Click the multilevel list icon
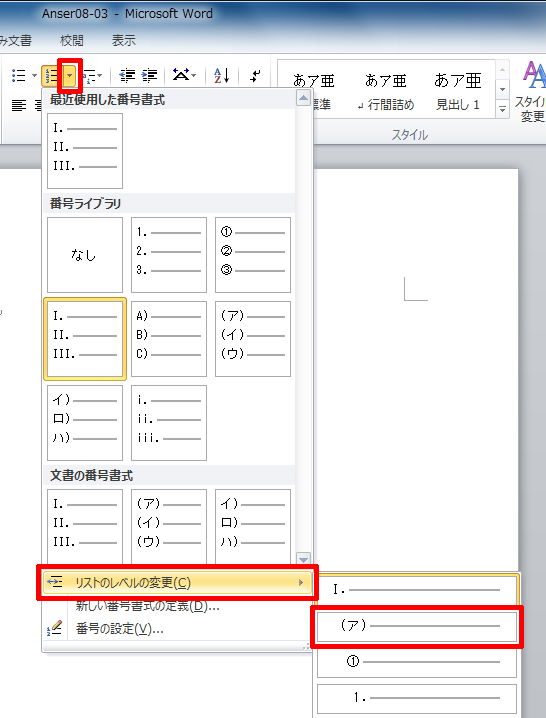 click(89, 76)
